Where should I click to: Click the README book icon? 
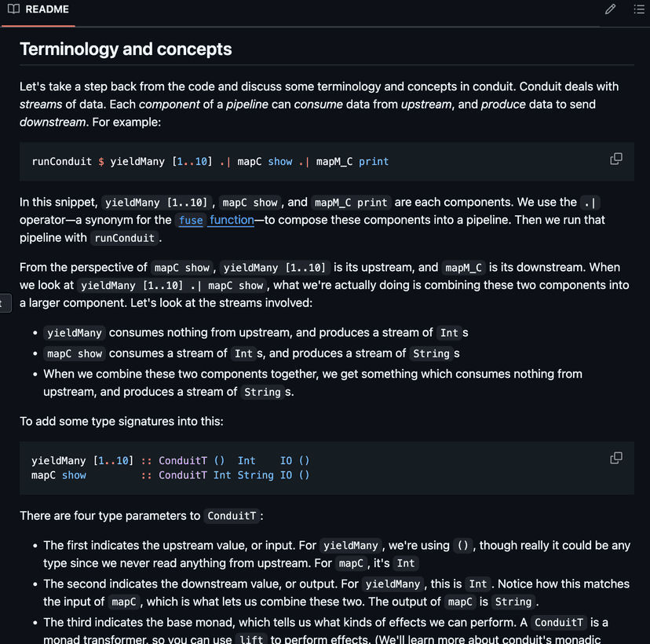[13, 9]
